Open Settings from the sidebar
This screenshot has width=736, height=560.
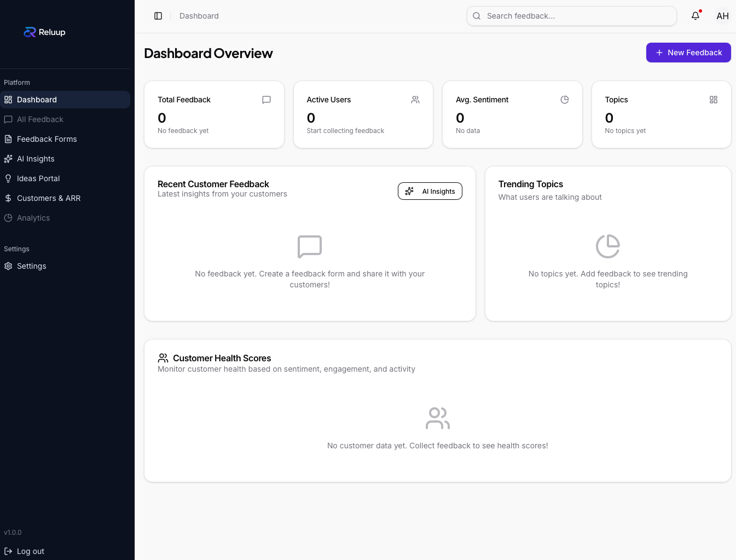point(31,266)
